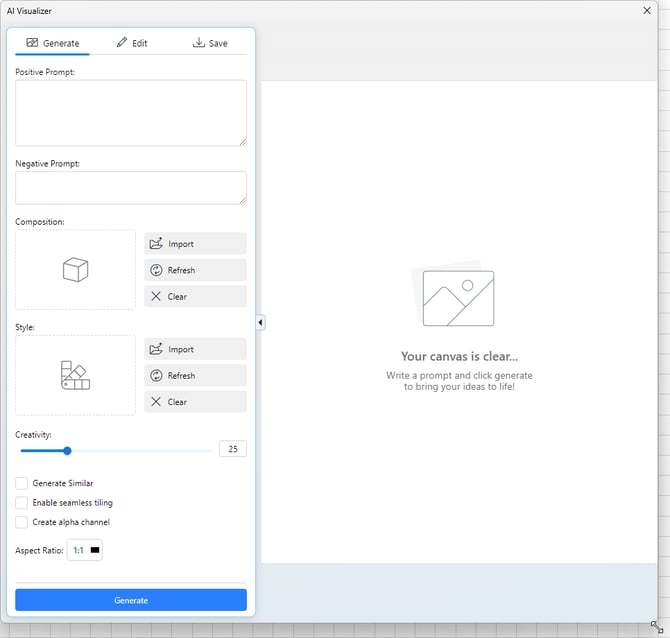Click the Style palette swatch icon

(x=76, y=375)
